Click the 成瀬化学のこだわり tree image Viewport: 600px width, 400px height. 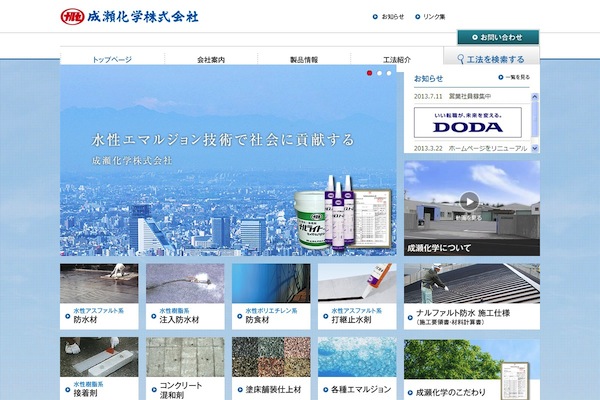point(472,359)
